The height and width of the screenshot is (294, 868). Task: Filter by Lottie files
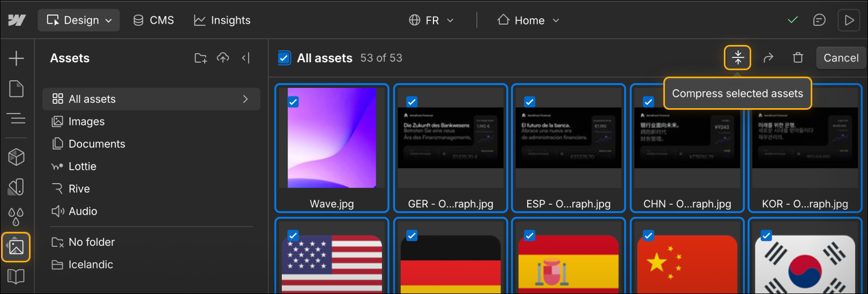[x=74, y=167]
